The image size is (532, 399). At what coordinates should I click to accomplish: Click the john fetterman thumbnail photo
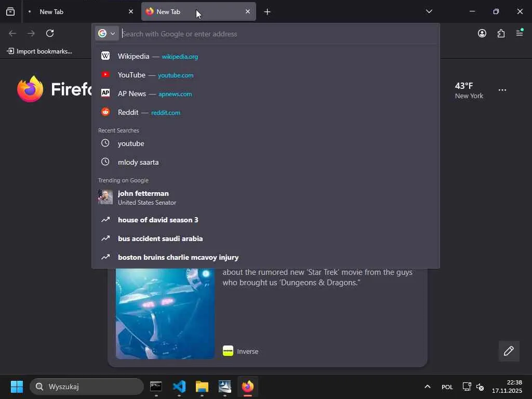pos(105,197)
